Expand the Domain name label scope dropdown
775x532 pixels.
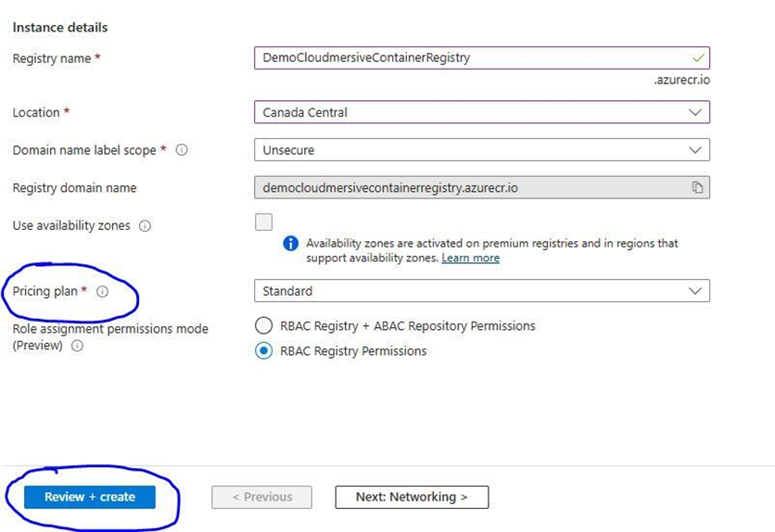[x=482, y=149]
